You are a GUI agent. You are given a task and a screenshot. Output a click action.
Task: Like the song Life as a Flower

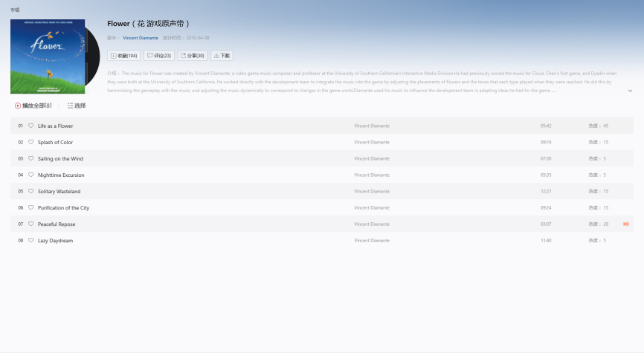click(31, 126)
